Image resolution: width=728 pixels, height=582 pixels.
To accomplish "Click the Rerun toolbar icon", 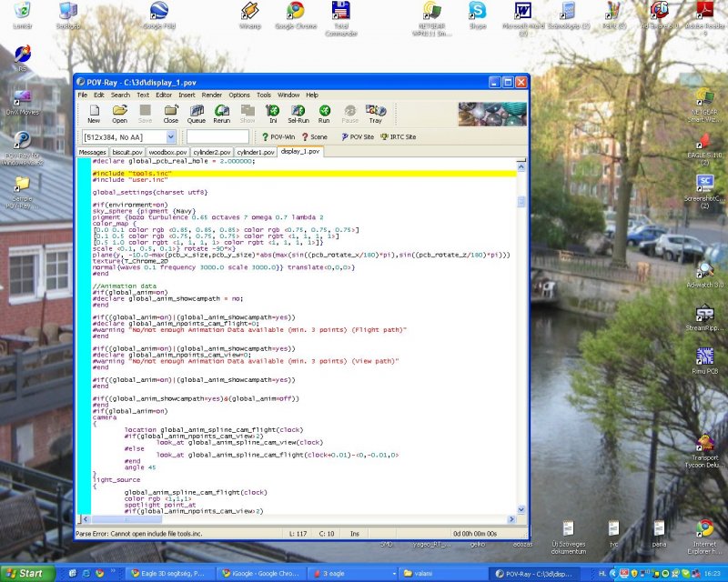I will pyautogui.click(x=222, y=114).
